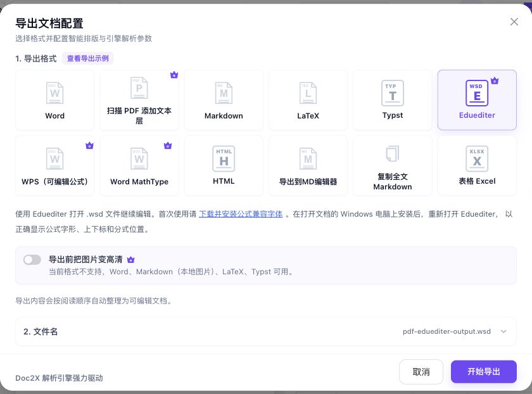Select the HTML file icon
This screenshot has width=532, height=394.
224,158
